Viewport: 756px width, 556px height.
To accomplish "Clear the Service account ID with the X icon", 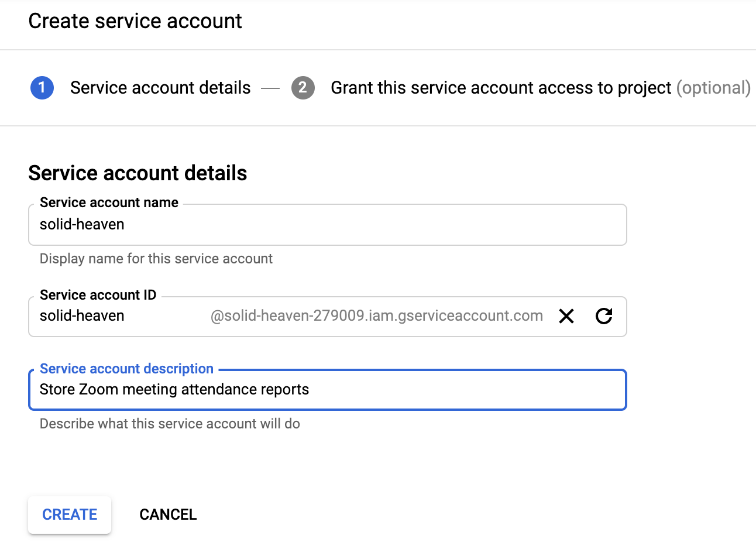I will pyautogui.click(x=566, y=317).
